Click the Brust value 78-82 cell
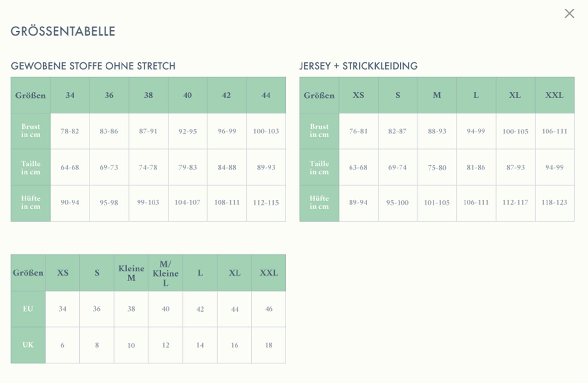This screenshot has height=383, width=588. pos(70,131)
